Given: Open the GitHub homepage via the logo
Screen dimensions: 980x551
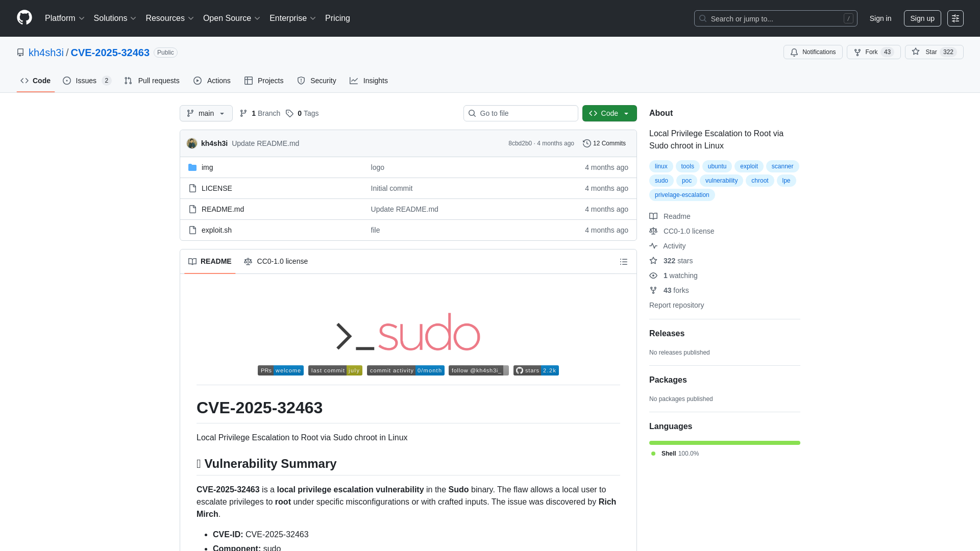Looking at the screenshot, I should click(24, 18).
